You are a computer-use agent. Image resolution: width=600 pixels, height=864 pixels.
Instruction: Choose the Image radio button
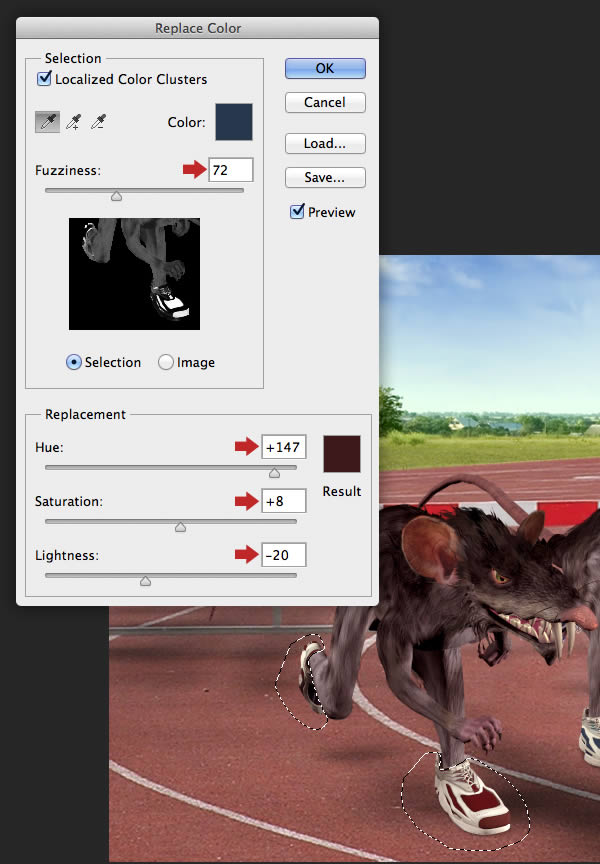tap(165, 362)
